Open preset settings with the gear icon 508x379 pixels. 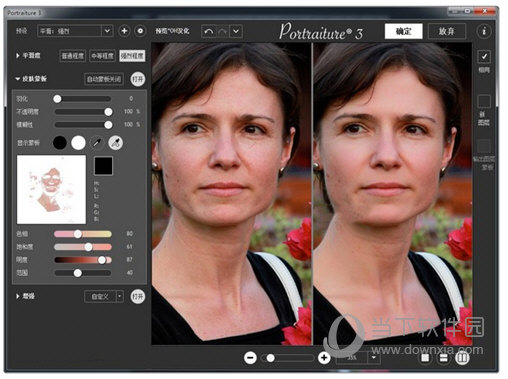point(140,31)
